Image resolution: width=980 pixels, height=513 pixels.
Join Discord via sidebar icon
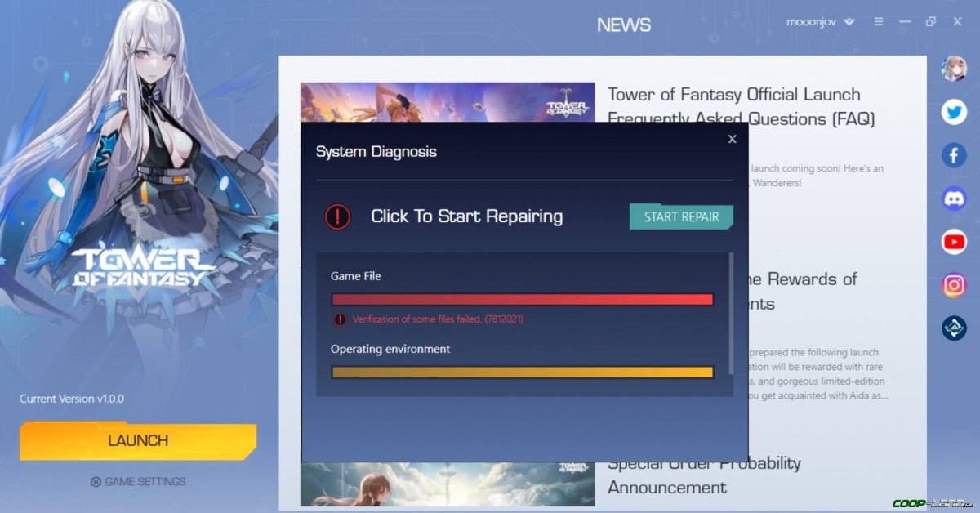click(954, 199)
